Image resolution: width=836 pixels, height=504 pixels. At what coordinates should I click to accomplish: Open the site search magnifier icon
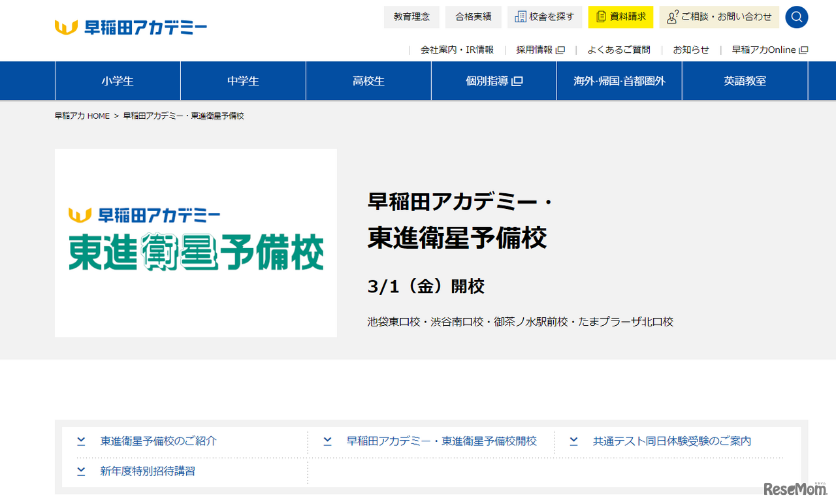point(796,17)
